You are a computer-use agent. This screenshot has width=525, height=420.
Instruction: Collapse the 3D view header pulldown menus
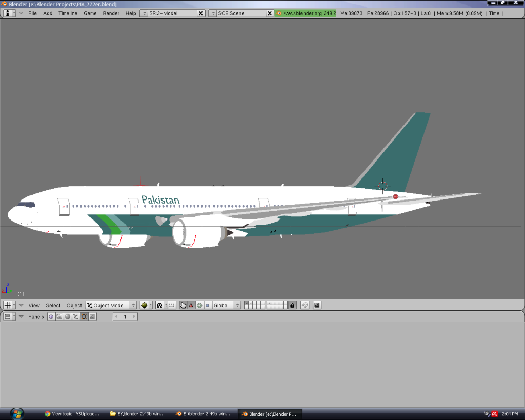click(21, 305)
